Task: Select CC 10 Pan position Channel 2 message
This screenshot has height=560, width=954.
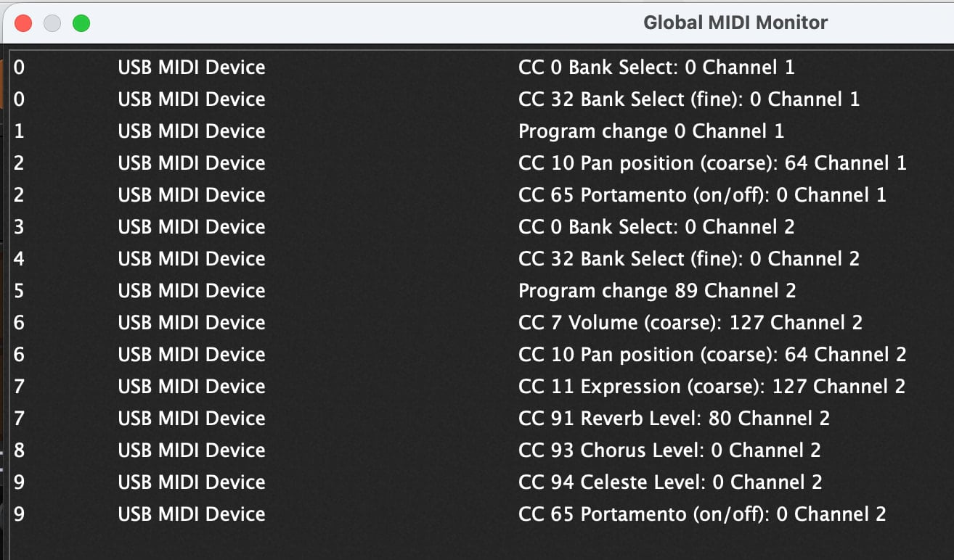Action: [x=712, y=355]
